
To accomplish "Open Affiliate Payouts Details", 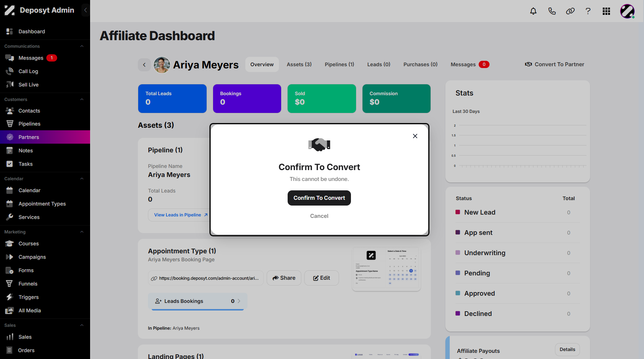I will [x=567, y=350].
